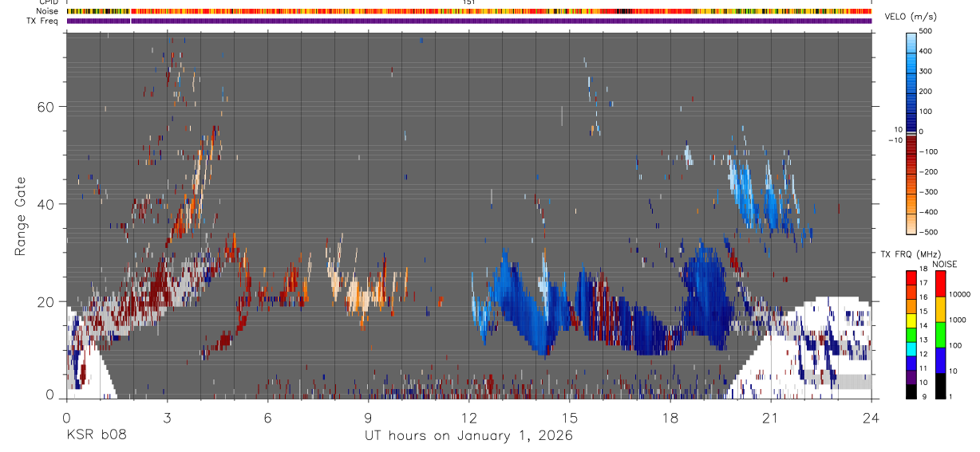Click the 100 label on velocity scale
The height and width of the screenshot is (452, 980).
(x=926, y=111)
